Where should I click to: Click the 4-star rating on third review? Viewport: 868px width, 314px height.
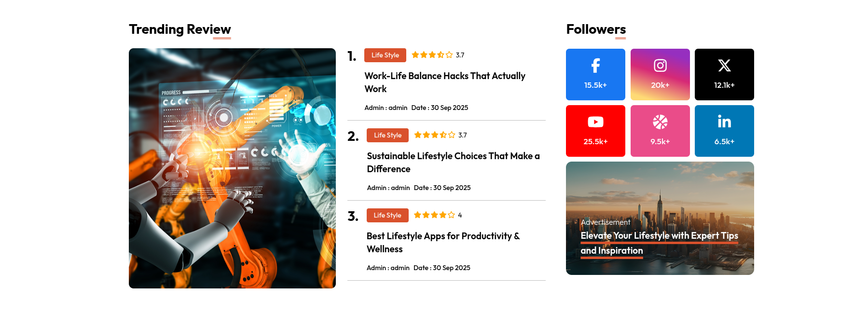click(434, 215)
